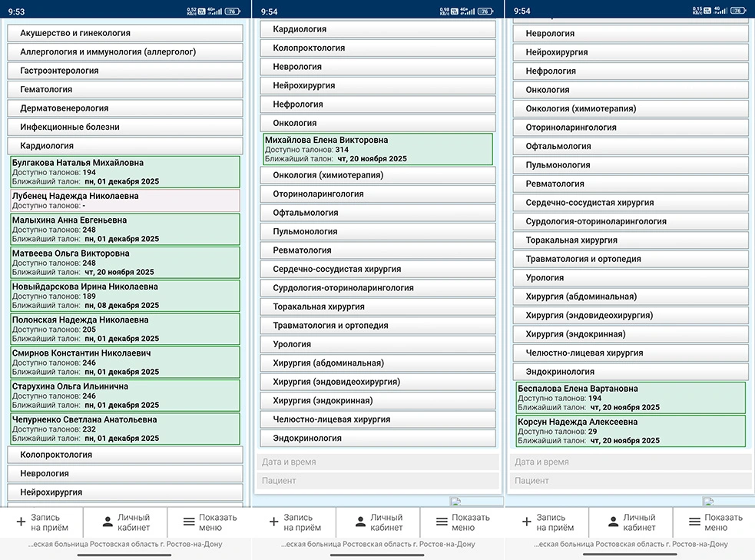Image resolution: width=755 pixels, height=560 pixels.
Task: Tap the Пациент field in right screen
Action: [631, 481]
